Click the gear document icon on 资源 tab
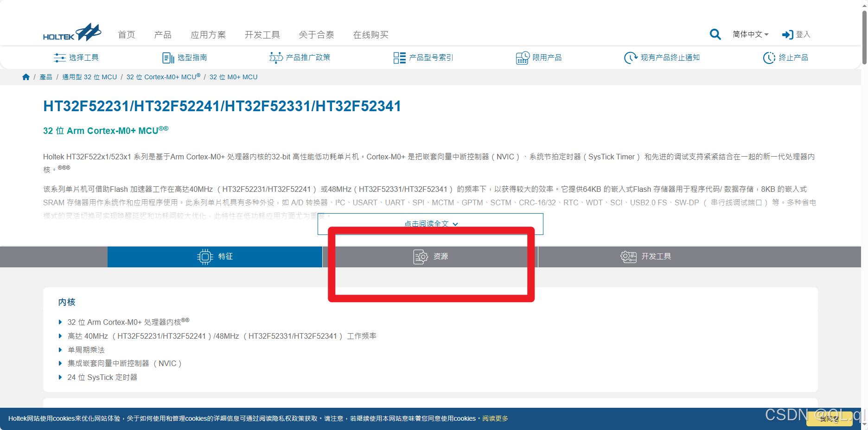Image resolution: width=868 pixels, height=430 pixels. [421, 257]
